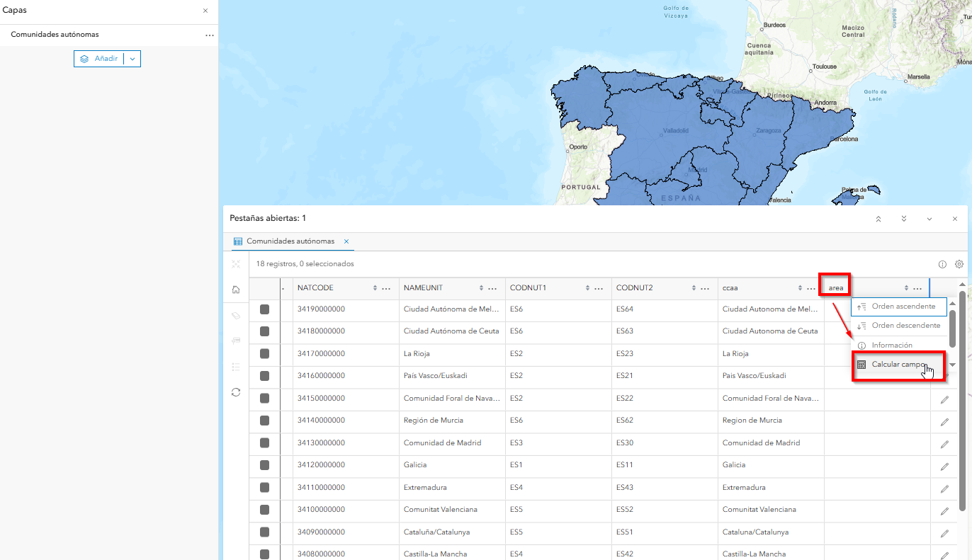Click edit pencil for Galicia row
This screenshot has height=560, width=972.
[944, 467]
